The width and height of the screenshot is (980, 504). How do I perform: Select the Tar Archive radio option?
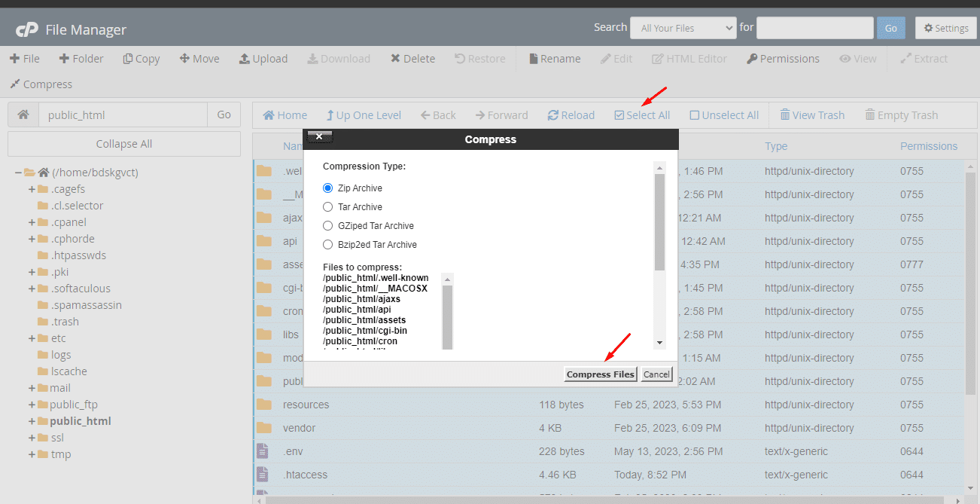point(327,207)
